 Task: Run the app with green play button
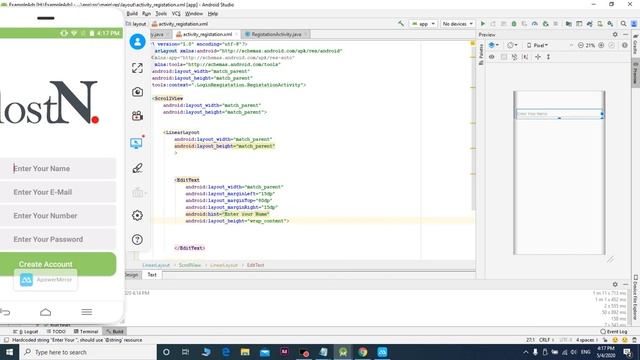tap(483, 24)
